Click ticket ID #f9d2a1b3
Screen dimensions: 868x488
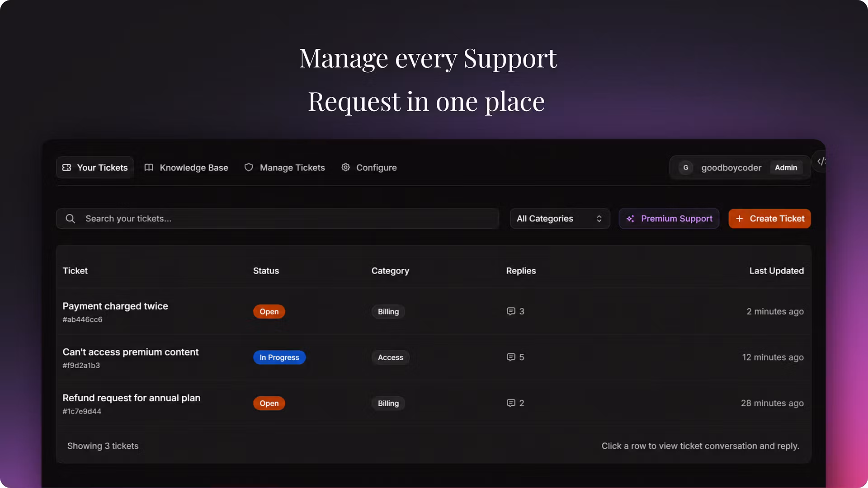point(81,365)
